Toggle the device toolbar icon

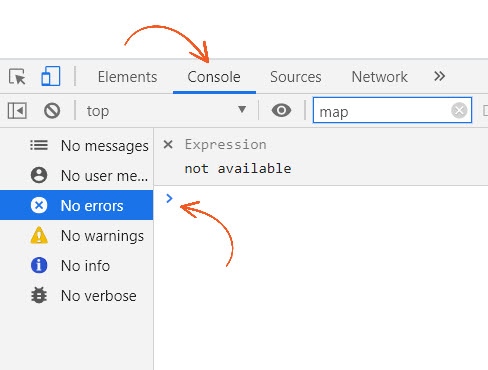coord(51,76)
